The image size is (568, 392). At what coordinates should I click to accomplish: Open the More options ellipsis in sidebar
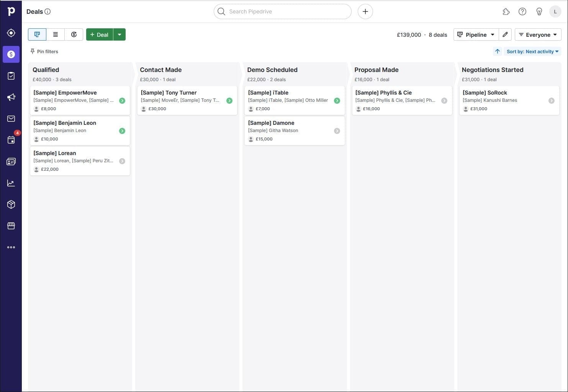point(11,247)
